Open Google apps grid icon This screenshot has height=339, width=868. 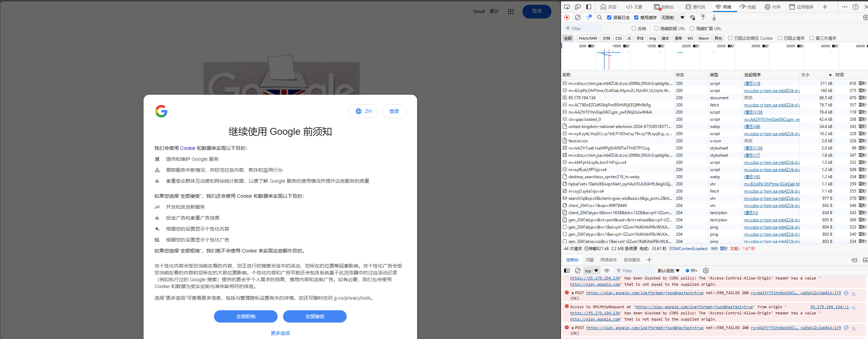click(511, 12)
